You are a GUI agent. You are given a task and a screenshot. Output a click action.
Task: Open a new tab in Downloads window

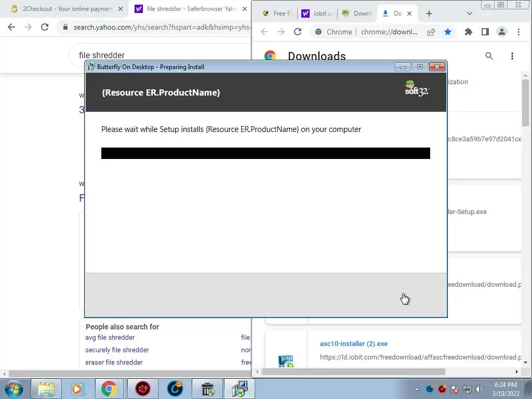click(x=429, y=14)
